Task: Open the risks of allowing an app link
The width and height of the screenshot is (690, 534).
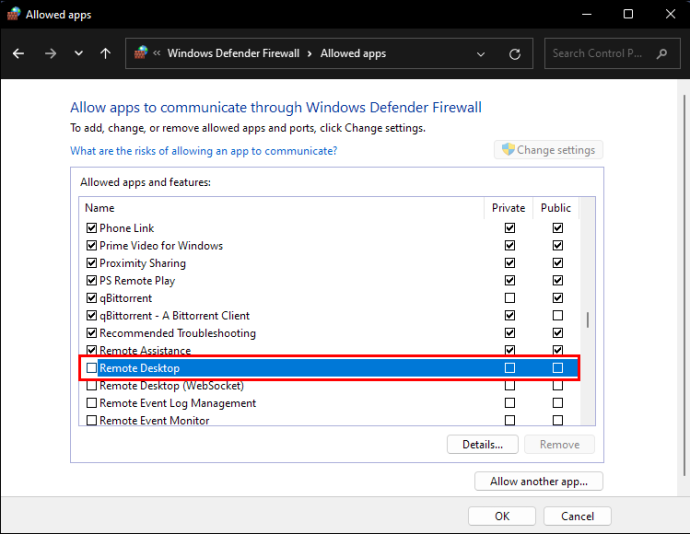Action: click(204, 151)
